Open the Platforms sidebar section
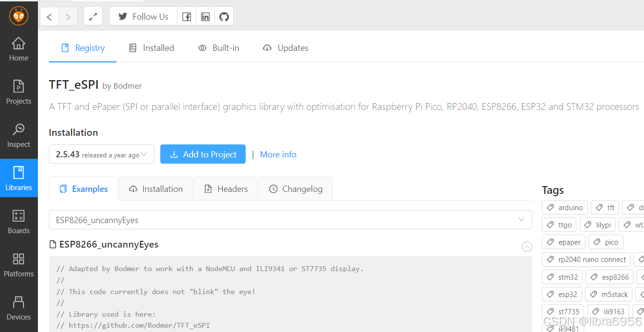This screenshot has height=332, width=644. pos(19,265)
